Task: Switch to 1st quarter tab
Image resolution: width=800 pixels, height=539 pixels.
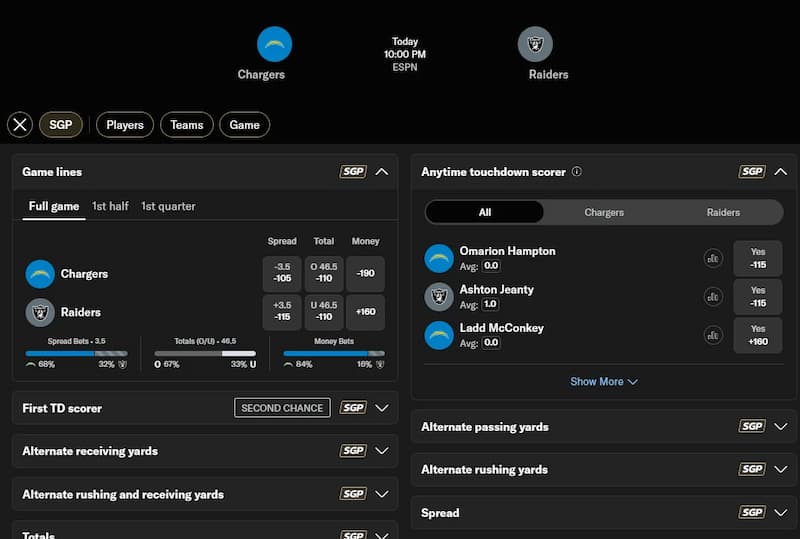Action: coord(168,206)
